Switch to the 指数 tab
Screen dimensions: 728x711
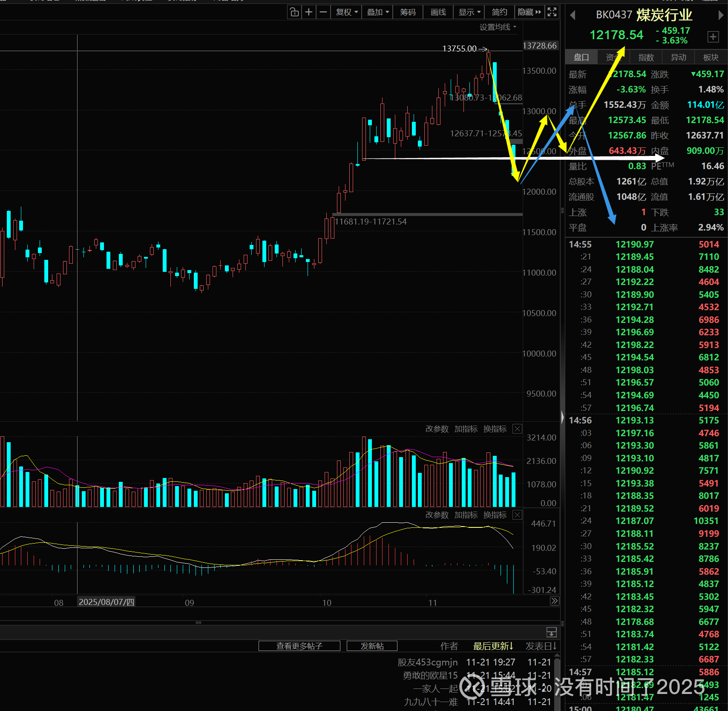(646, 57)
